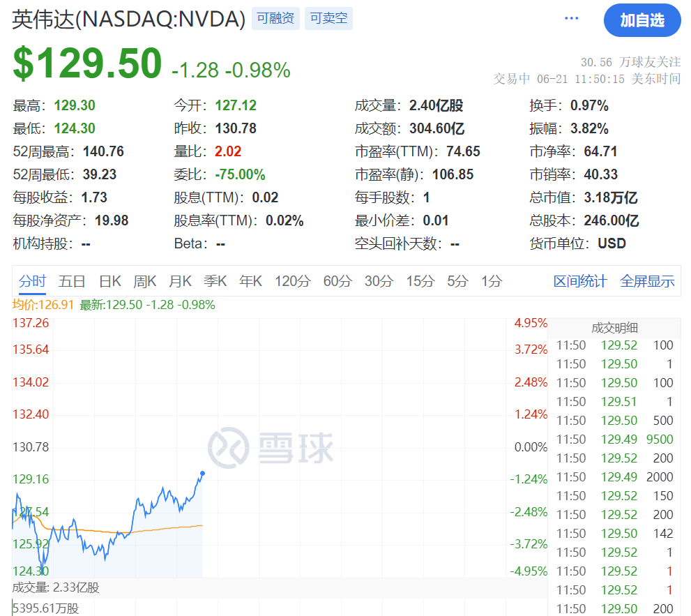This screenshot has width=691, height=616.
Task: Click the 市盈率(静) value 106.85
Action: pyautogui.click(x=453, y=174)
